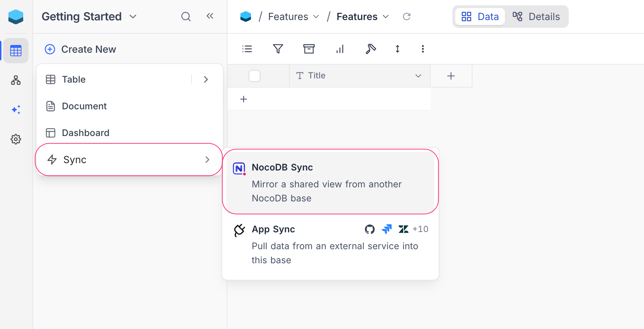This screenshot has height=329, width=644.
Task: Open the data grid sidebar icon
Action: (x=16, y=51)
